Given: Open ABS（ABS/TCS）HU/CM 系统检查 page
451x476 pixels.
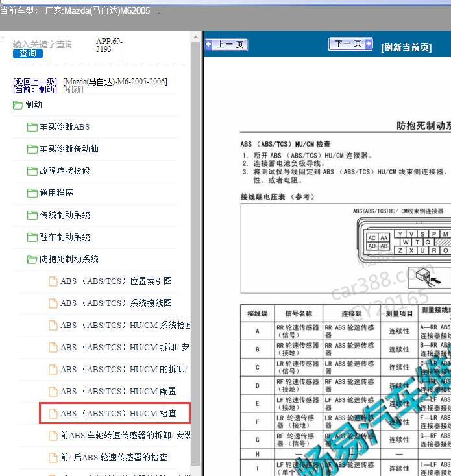Looking at the screenshot, I should tap(125, 325).
